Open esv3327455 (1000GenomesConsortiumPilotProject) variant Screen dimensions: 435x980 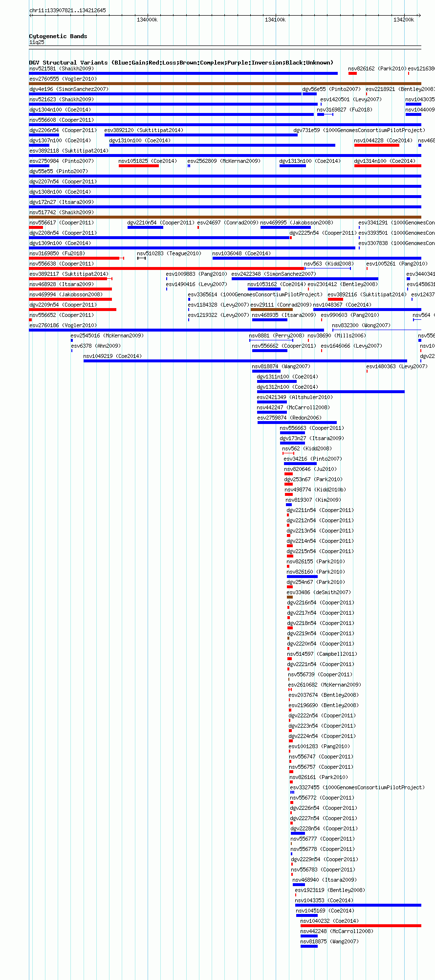pyautogui.click(x=357, y=787)
